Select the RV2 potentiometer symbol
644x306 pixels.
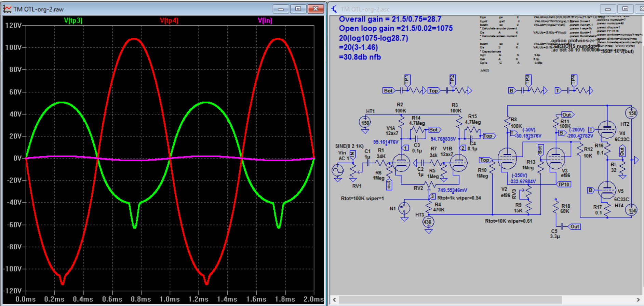(429, 185)
